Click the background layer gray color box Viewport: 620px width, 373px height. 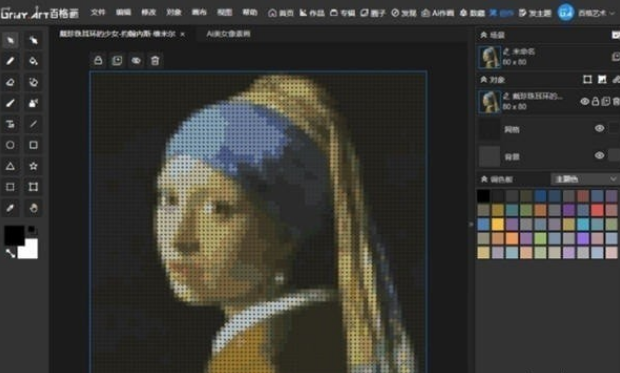490,156
